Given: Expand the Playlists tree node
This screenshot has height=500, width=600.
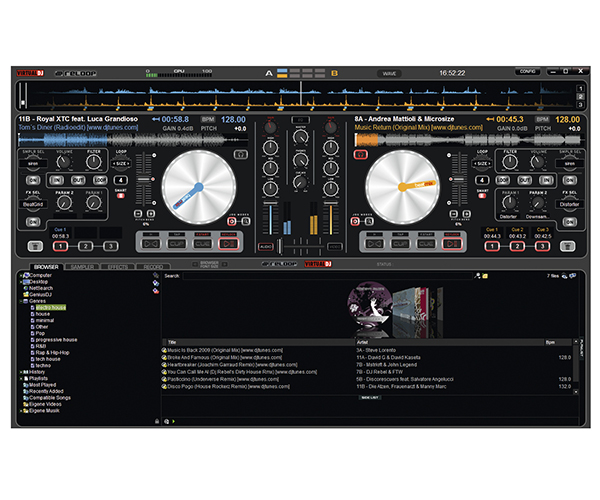Looking at the screenshot, I should (21, 378).
